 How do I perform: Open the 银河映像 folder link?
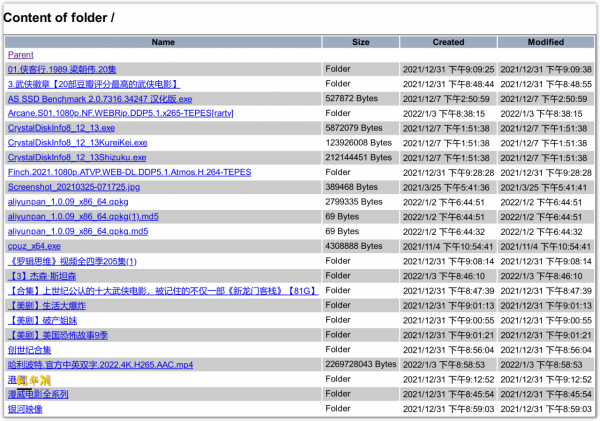[25, 408]
